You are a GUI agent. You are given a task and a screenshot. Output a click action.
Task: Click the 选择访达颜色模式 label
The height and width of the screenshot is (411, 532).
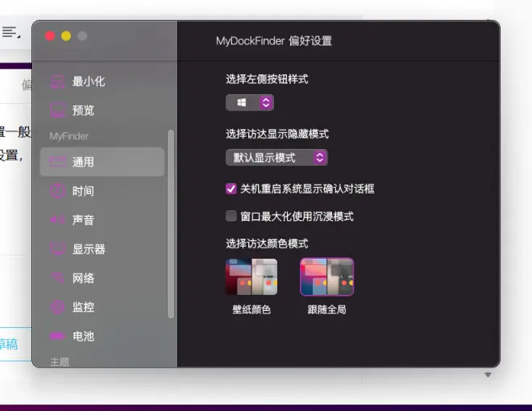click(267, 243)
